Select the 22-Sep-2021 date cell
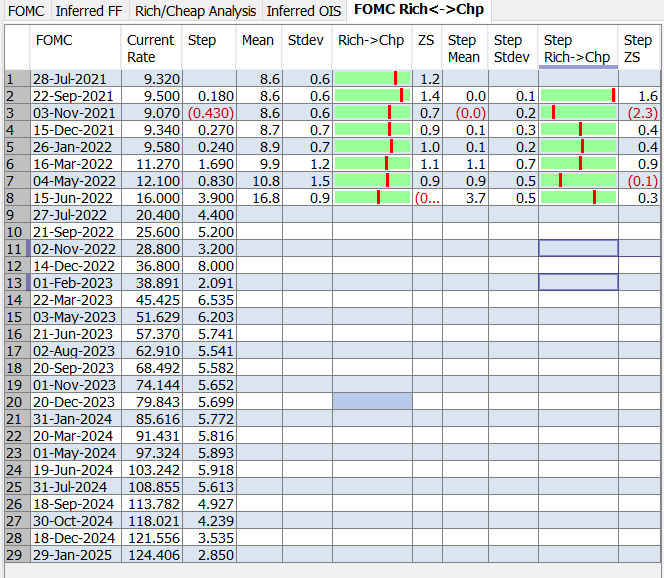This screenshot has width=664, height=578. tap(76, 96)
